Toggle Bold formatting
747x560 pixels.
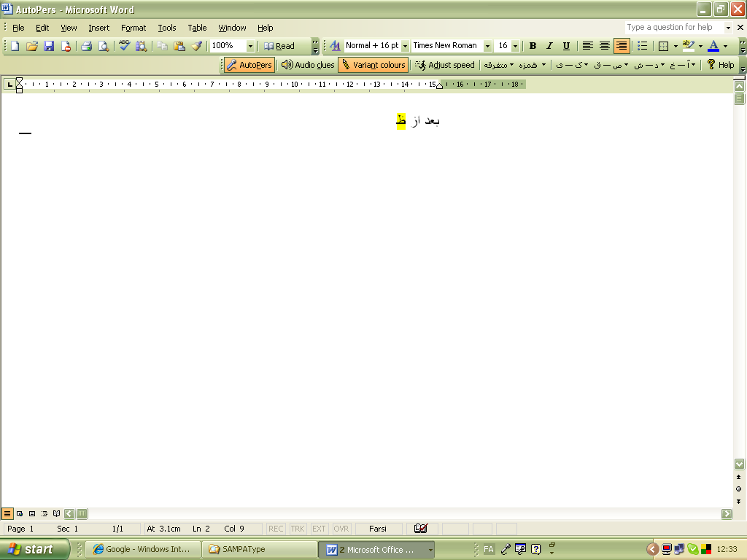pyautogui.click(x=533, y=46)
